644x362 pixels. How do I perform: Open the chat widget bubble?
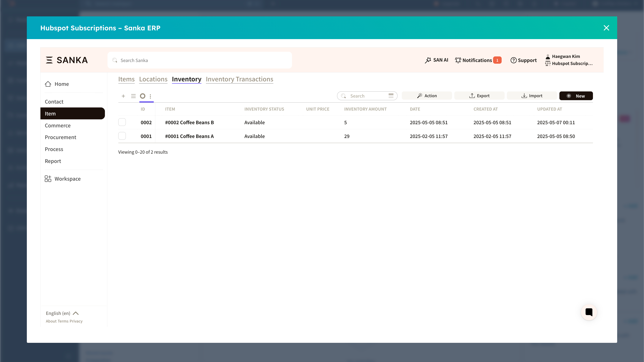coord(589,312)
